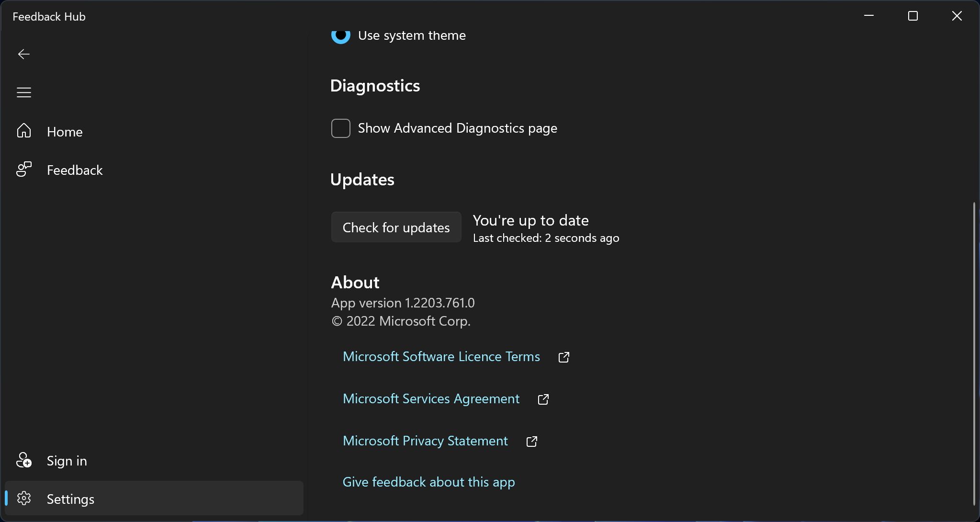Screen dimensions: 980x522
Task: Open Microsoft Software Licence Terms link
Action: tap(441, 357)
